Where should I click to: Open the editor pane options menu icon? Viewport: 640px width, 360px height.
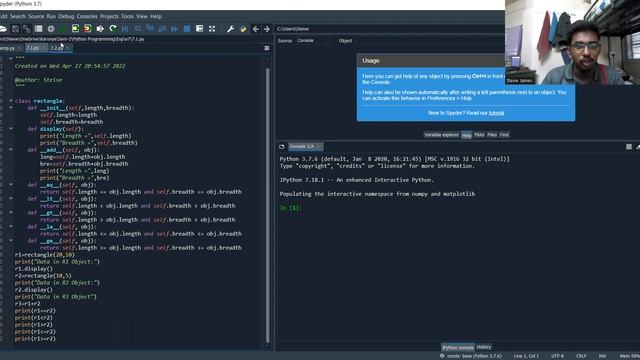(267, 48)
